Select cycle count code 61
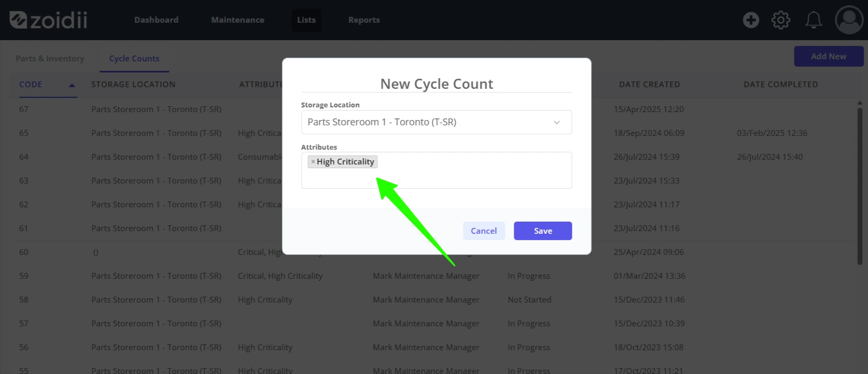868x374 pixels. click(x=24, y=229)
